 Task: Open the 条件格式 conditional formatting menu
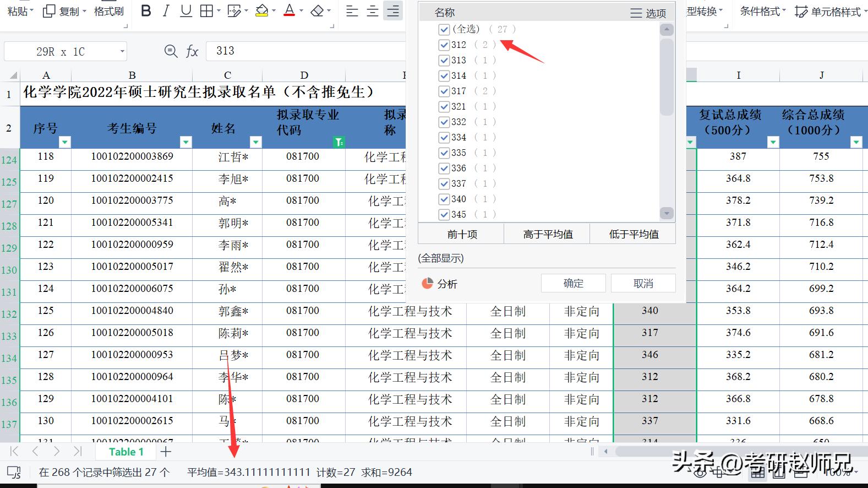[763, 11]
